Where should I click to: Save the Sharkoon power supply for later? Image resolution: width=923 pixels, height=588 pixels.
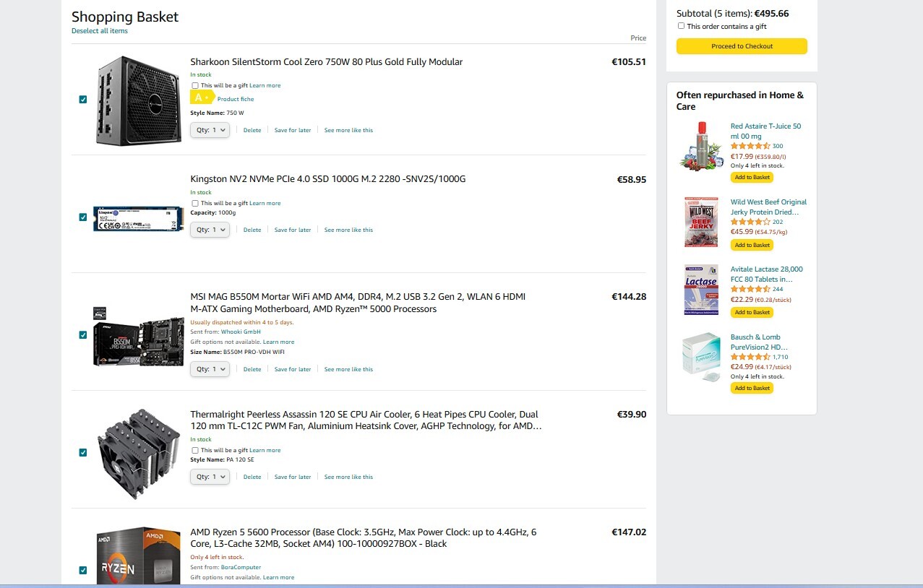point(293,130)
